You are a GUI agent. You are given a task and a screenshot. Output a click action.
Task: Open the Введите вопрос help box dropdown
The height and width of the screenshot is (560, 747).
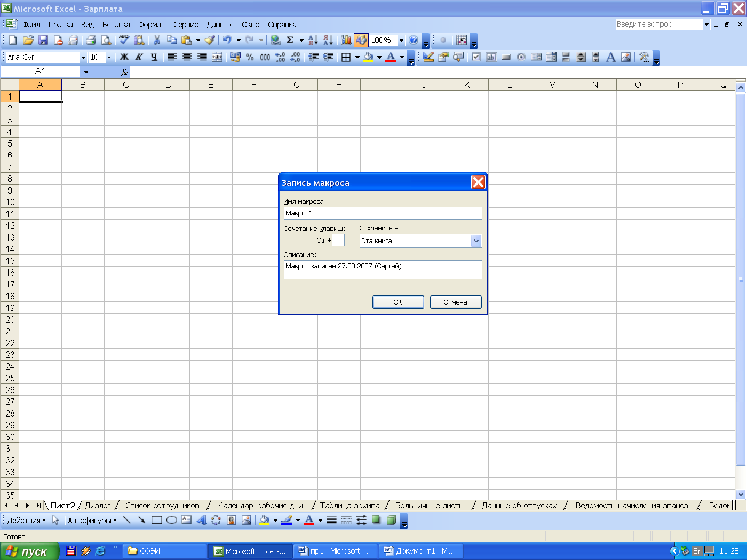click(x=706, y=25)
